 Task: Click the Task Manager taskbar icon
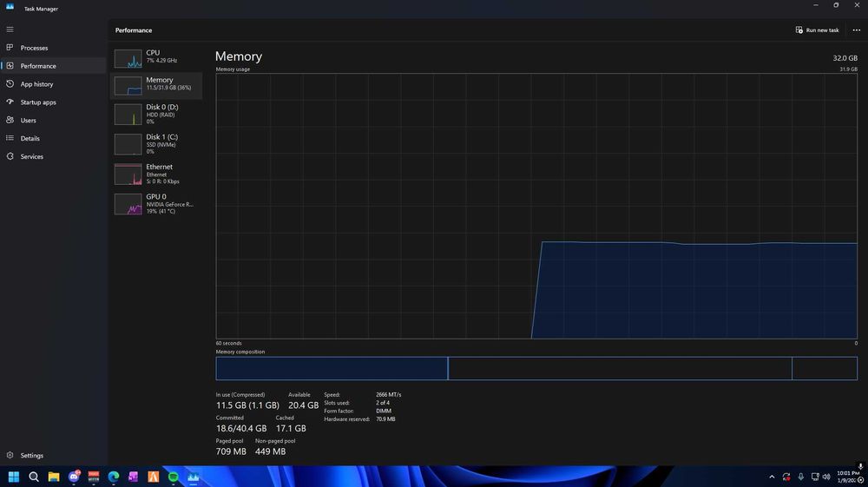coord(194,477)
